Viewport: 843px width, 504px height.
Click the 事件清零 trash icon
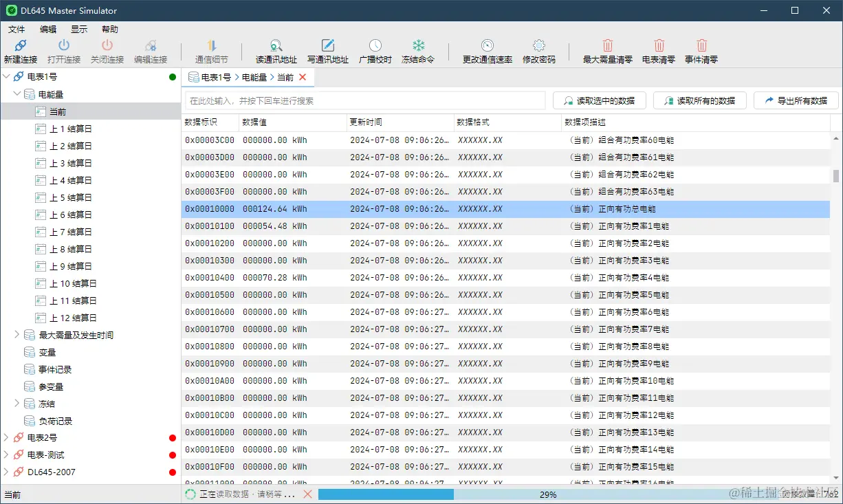point(701,45)
